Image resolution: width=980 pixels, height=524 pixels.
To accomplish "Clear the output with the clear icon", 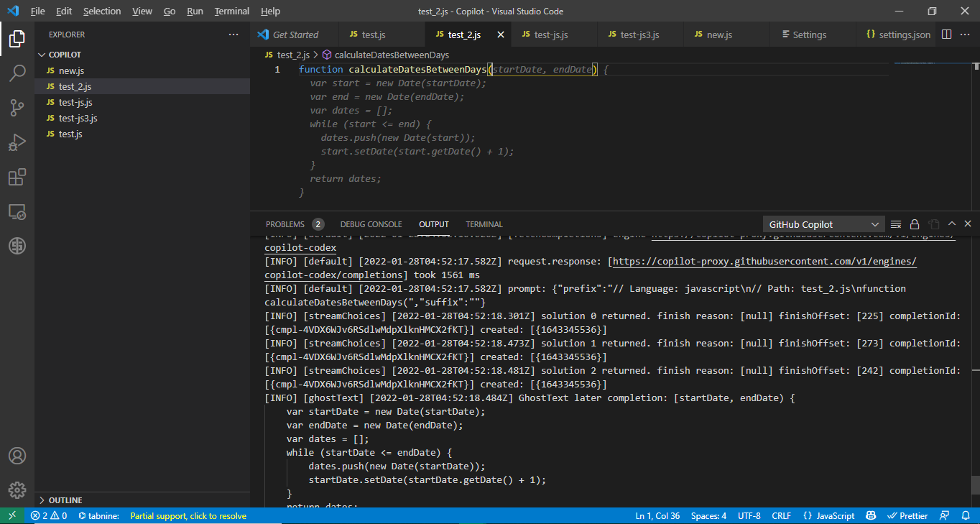I will click(896, 224).
